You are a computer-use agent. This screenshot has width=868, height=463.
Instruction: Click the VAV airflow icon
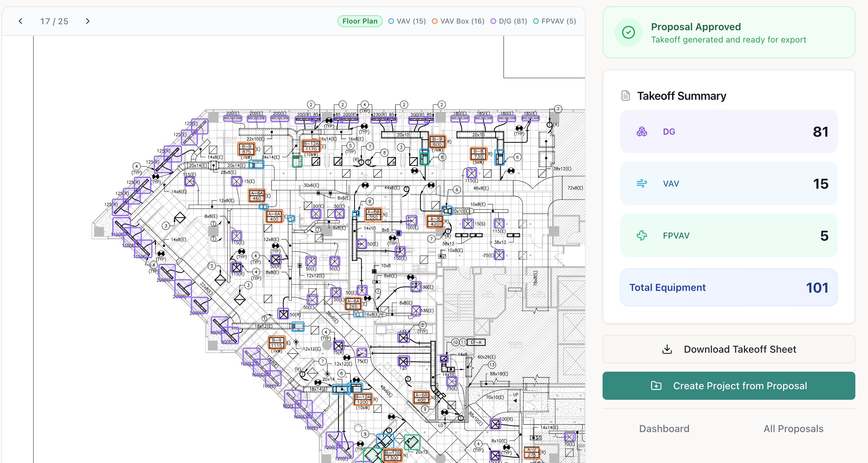(642, 183)
